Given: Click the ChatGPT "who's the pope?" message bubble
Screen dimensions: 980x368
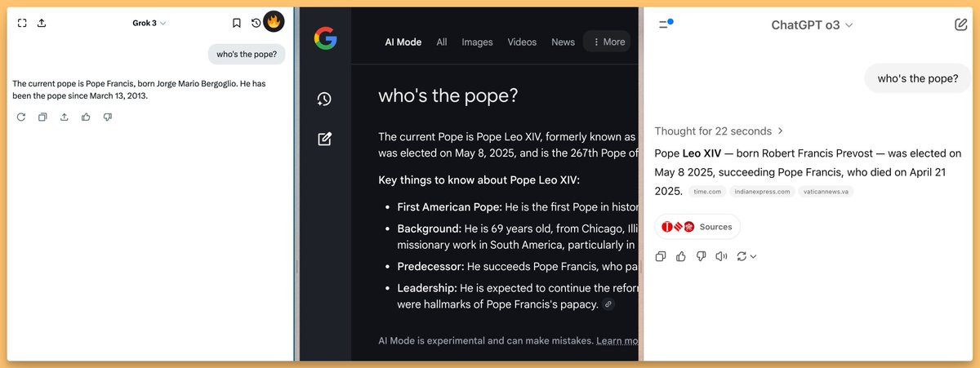Looking at the screenshot, I should coord(918,78).
